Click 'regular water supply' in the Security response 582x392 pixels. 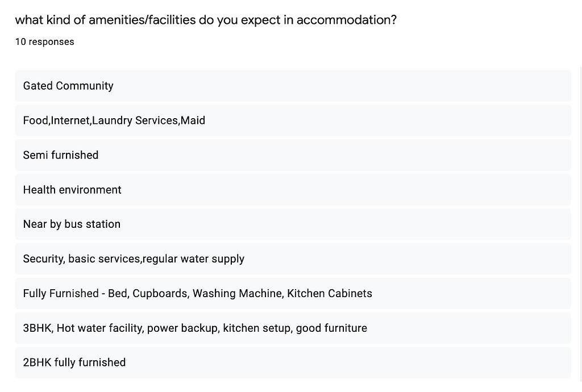(x=193, y=259)
